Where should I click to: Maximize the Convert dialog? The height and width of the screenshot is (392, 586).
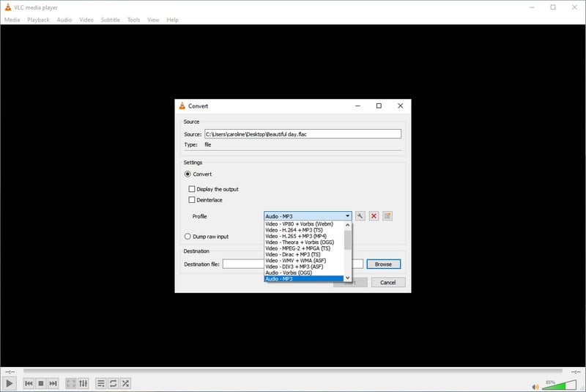click(379, 106)
